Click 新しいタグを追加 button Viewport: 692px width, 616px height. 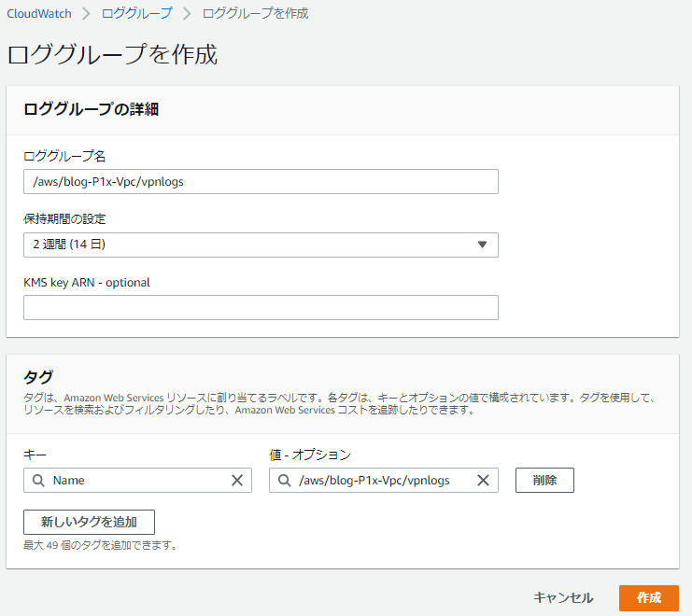[x=89, y=522]
